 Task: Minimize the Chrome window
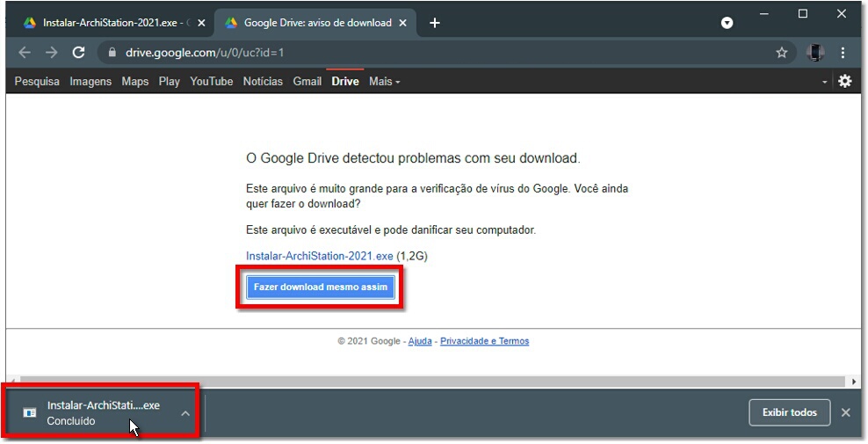(764, 14)
